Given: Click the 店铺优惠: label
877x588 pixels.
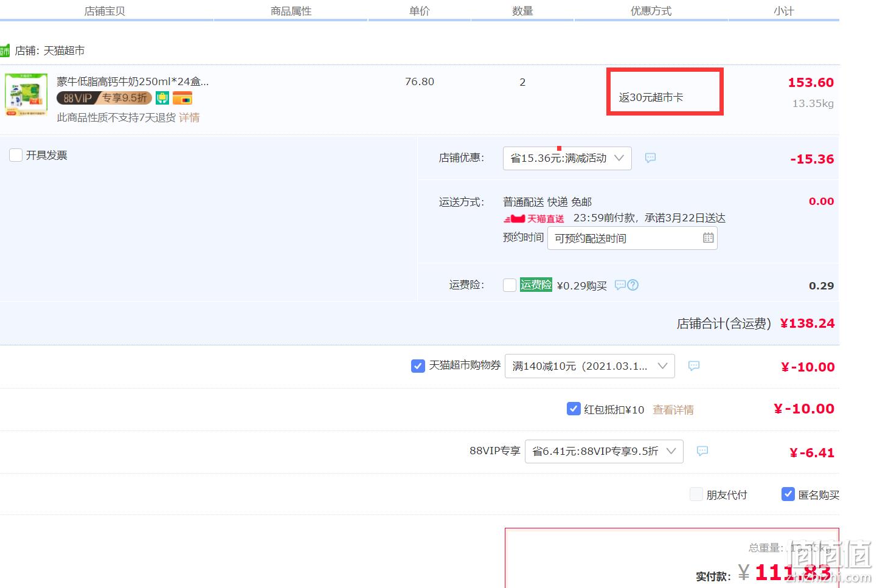Looking at the screenshot, I should tap(462, 158).
